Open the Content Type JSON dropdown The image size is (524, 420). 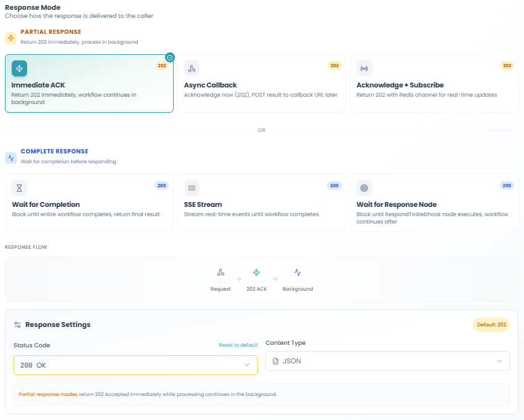[387, 361]
